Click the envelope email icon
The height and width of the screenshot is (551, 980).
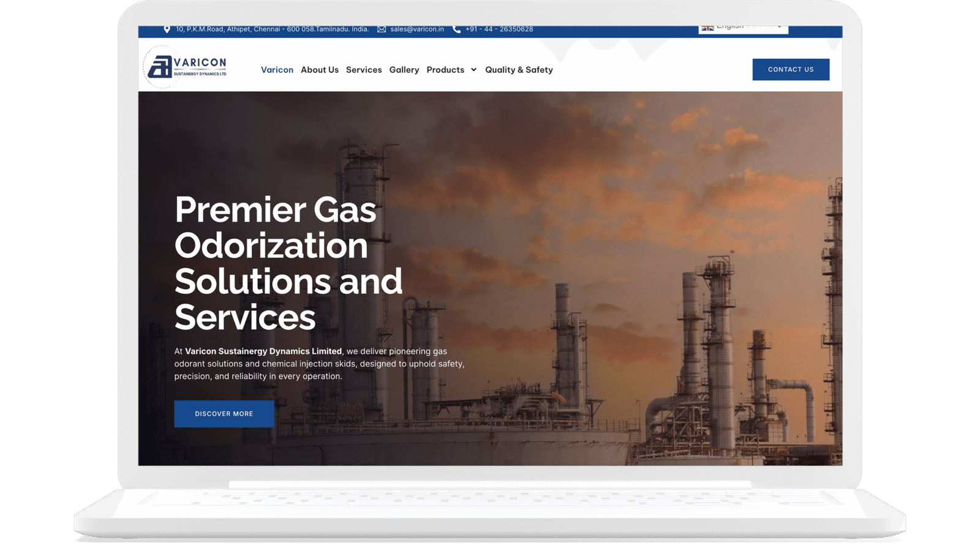tap(382, 29)
